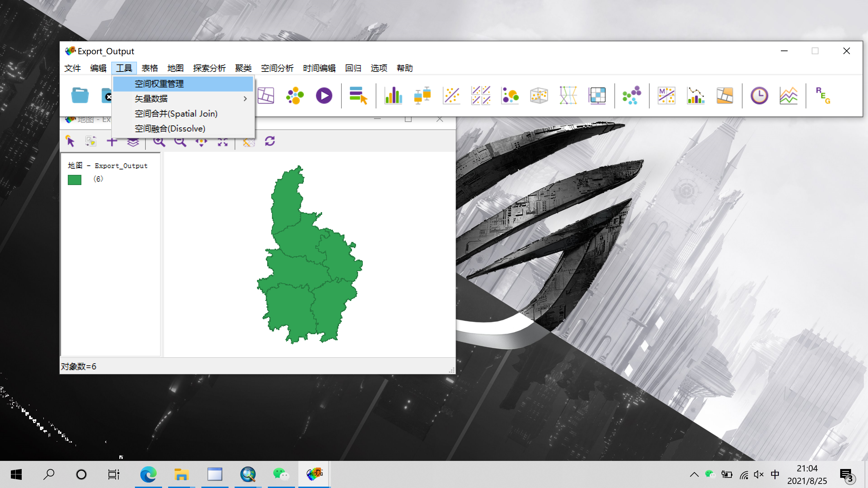Click the Windows Start button
This screenshot has height=488, width=868.
(16, 474)
